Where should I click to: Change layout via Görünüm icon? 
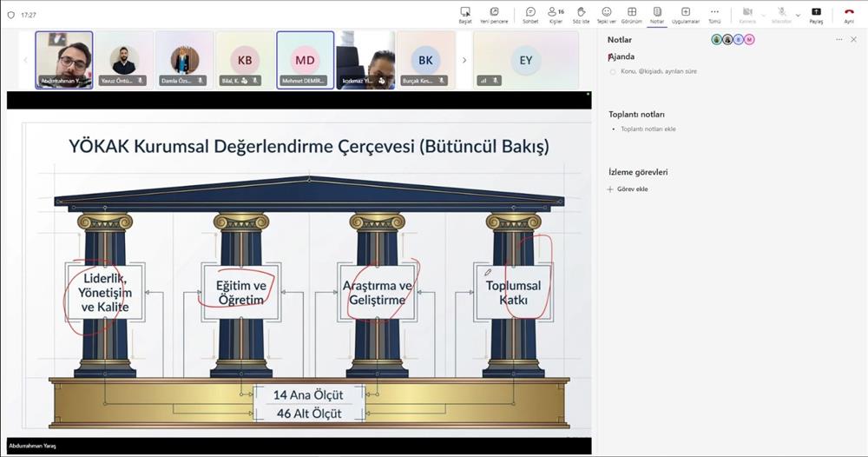pyautogui.click(x=631, y=14)
